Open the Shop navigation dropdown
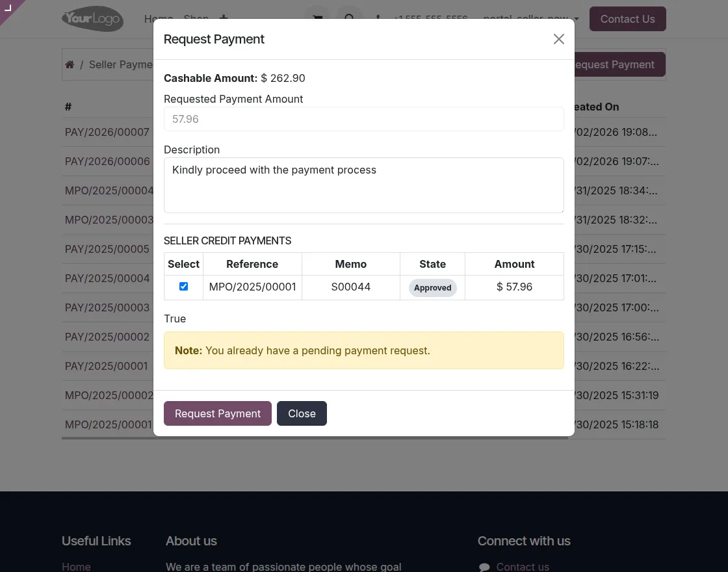Screen dimensions: 728x572 coord(196,19)
